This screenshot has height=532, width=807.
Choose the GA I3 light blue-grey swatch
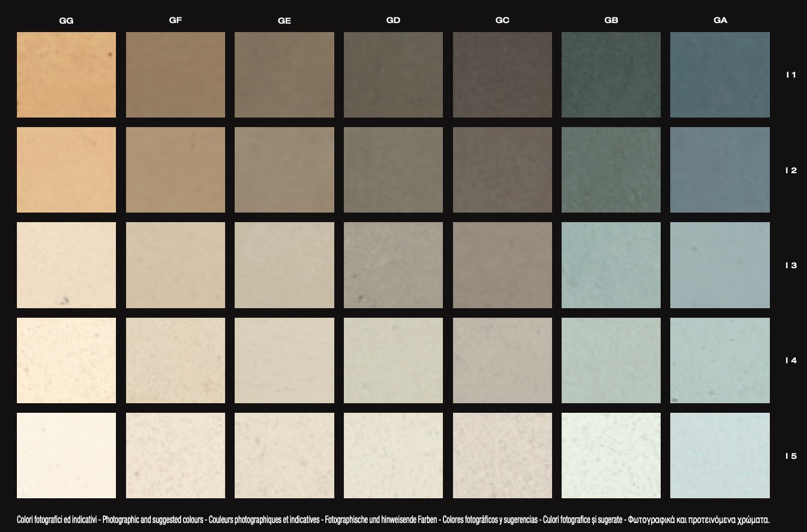[x=720, y=265]
